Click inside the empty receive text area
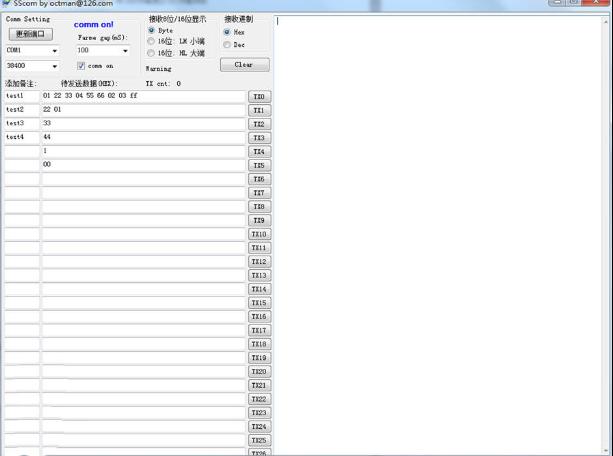Image resolution: width=613 pixels, height=456 pixels. [442, 230]
